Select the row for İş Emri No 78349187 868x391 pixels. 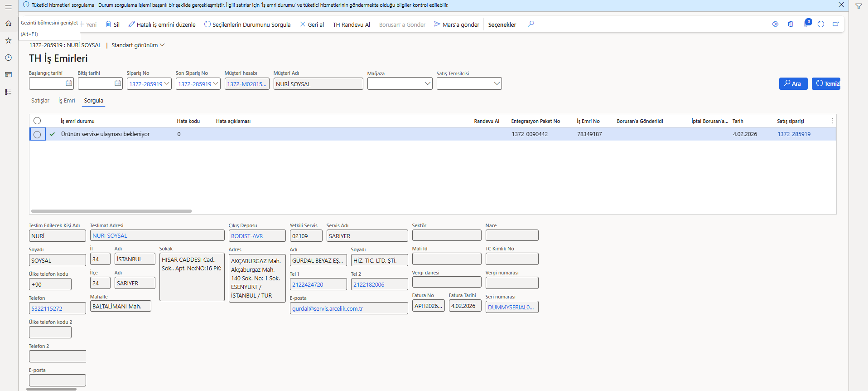37,134
